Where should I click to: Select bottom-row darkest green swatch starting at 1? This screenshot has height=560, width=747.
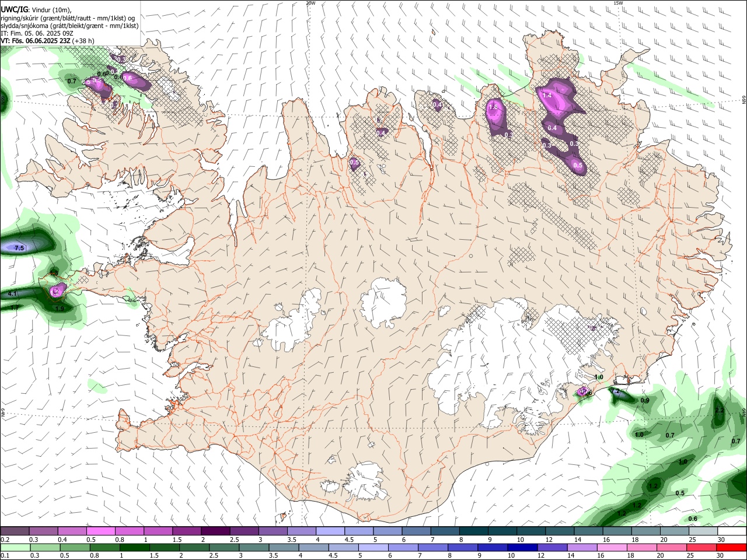point(135,547)
